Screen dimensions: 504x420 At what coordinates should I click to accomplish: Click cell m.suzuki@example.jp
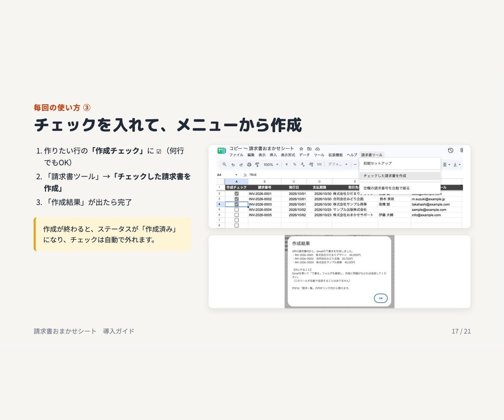pyautogui.click(x=437, y=199)
